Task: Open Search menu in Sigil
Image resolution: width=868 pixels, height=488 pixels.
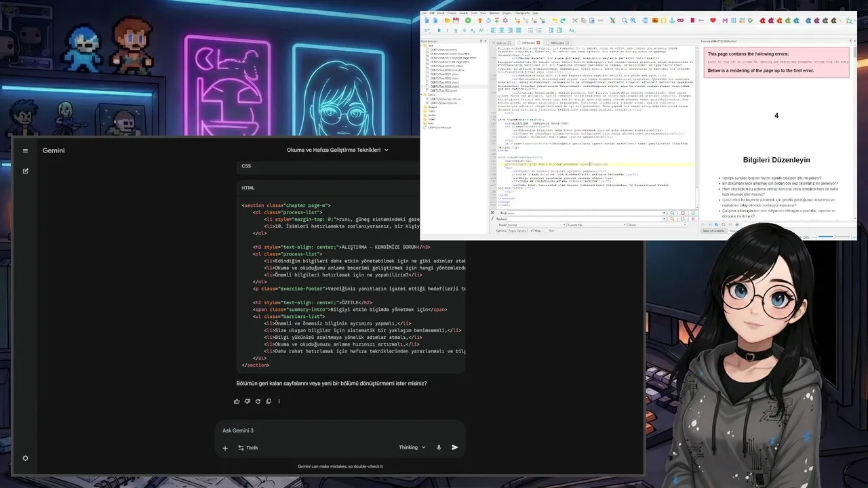Action: [463, 13]
